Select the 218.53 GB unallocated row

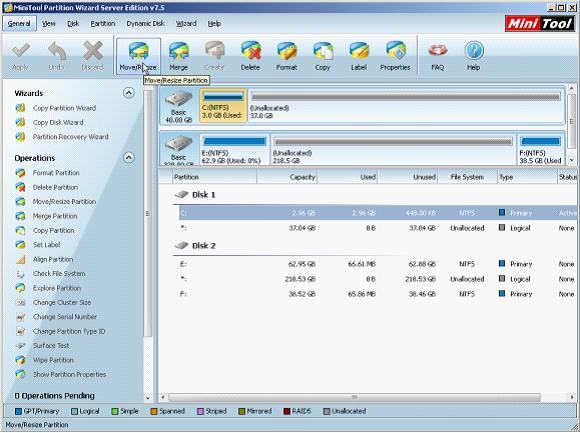pyautogui.click(x=378, y=279)
